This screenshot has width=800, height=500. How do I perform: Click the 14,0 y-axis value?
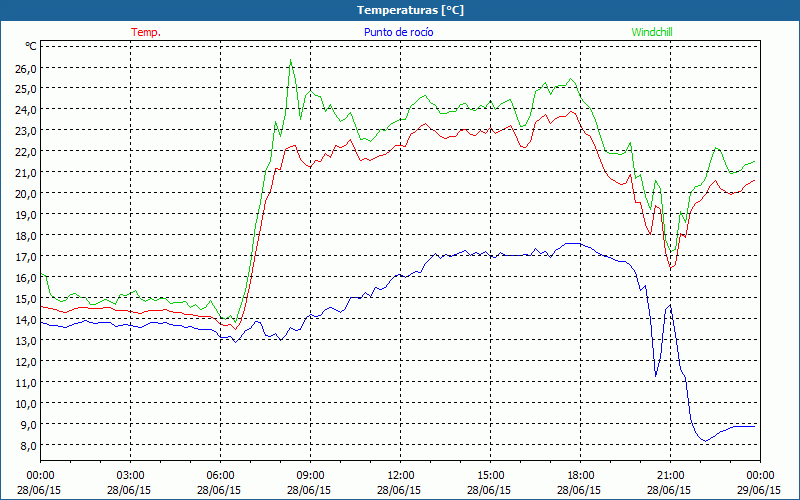tap(26, 319)
